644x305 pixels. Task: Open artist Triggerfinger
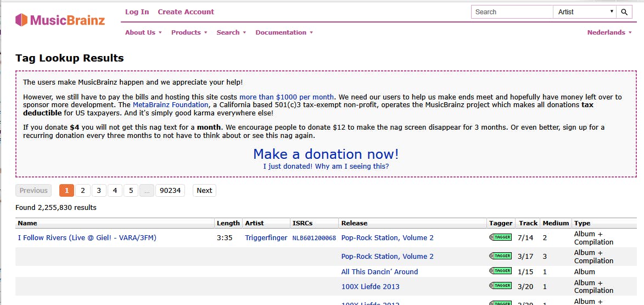(x=266, y=237)
